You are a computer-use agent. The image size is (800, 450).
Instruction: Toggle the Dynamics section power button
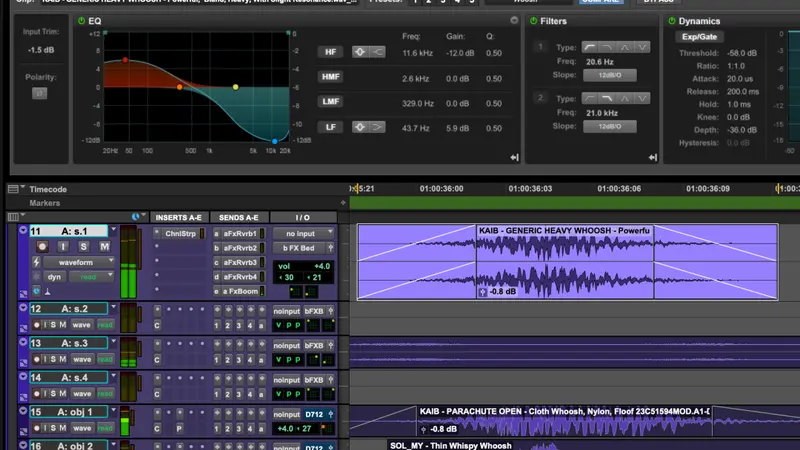coord(671,21)
